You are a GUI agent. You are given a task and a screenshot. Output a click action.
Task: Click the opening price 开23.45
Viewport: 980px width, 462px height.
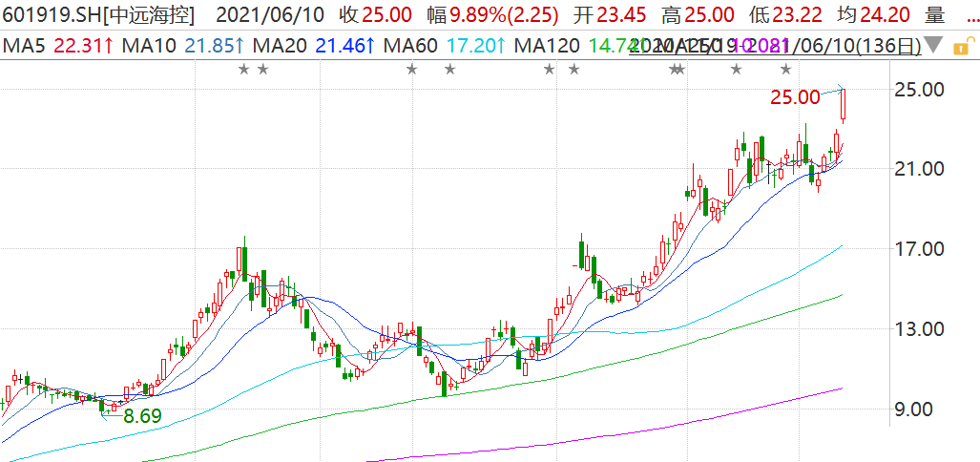(x=610, y=15)
